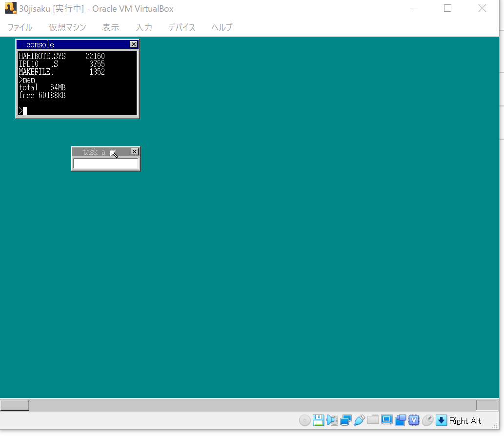Click the console window title bar
504x436 pixels.
click(78, 44)
